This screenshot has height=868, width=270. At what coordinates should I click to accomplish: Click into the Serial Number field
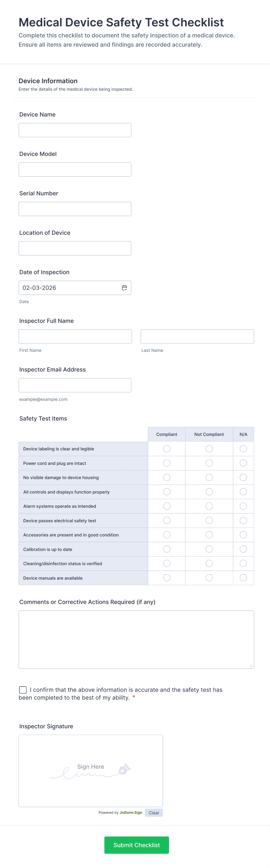click(75, 209)
